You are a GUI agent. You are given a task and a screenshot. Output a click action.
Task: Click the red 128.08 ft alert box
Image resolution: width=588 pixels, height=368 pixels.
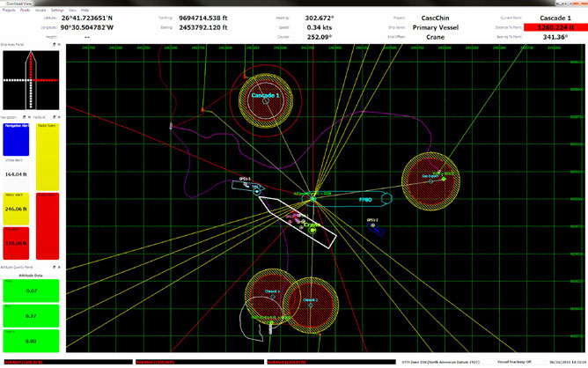[16, 242]
